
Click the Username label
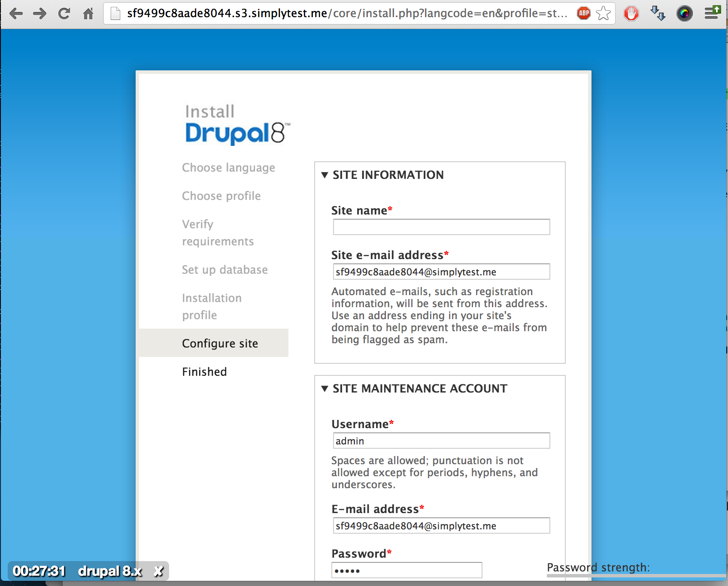point(360,424)
